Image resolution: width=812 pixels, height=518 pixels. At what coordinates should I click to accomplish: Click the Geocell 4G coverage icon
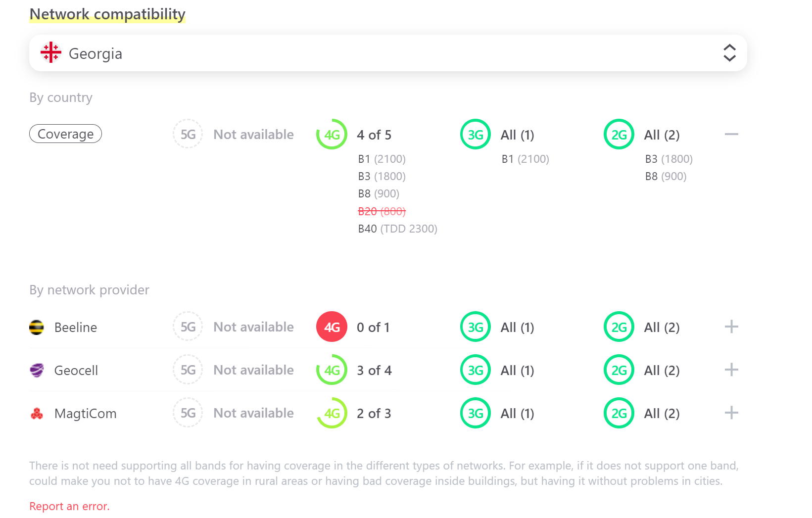332,370
